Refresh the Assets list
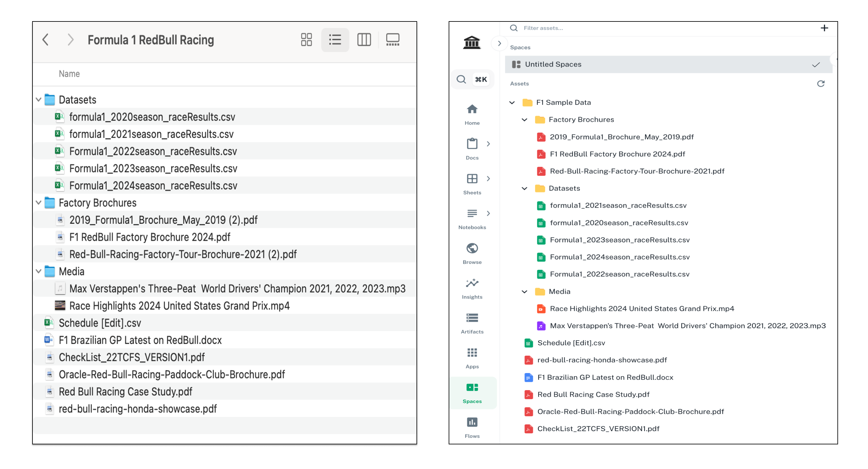The width and height of the screenshot is (868, 469). coord(820,84)
